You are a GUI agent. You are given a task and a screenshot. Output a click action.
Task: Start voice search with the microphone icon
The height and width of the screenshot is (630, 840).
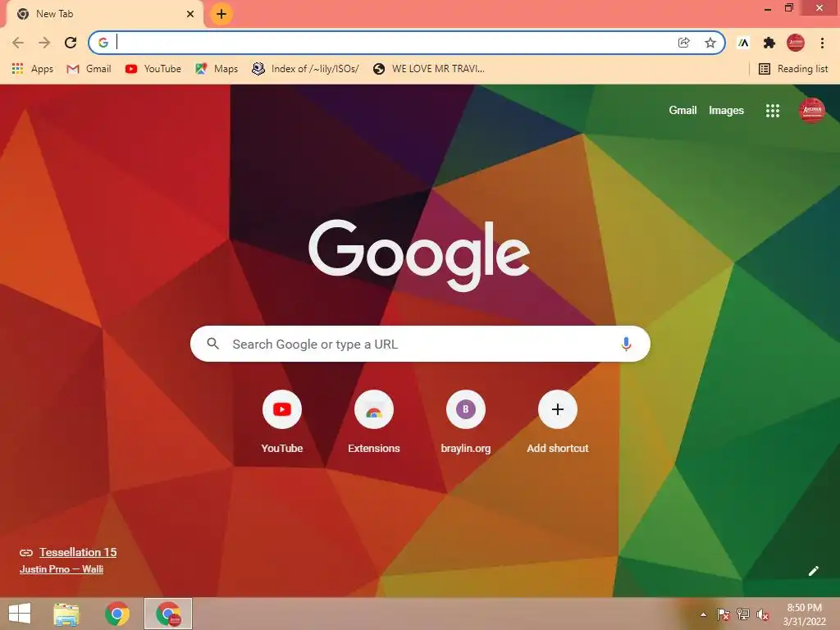[626, 344]
